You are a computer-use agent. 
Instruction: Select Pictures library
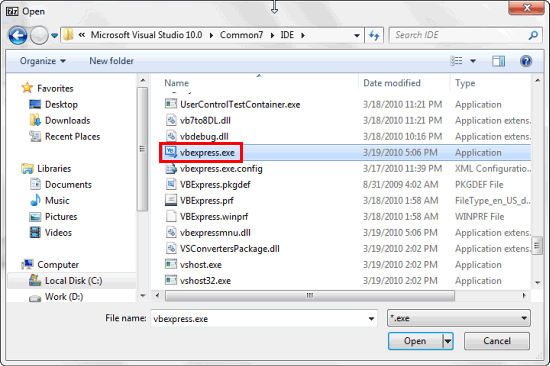(x=53, y=217)
